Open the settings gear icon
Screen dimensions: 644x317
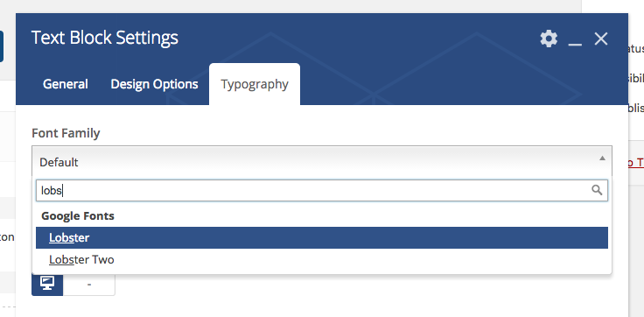pyautogui.click(x=549, y=39)
